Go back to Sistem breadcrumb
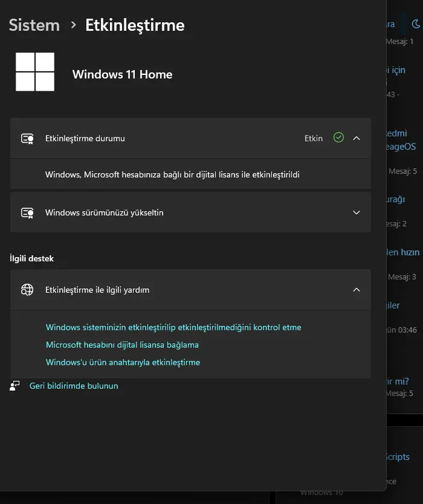The image size is (423, 504). coord(34,25)
